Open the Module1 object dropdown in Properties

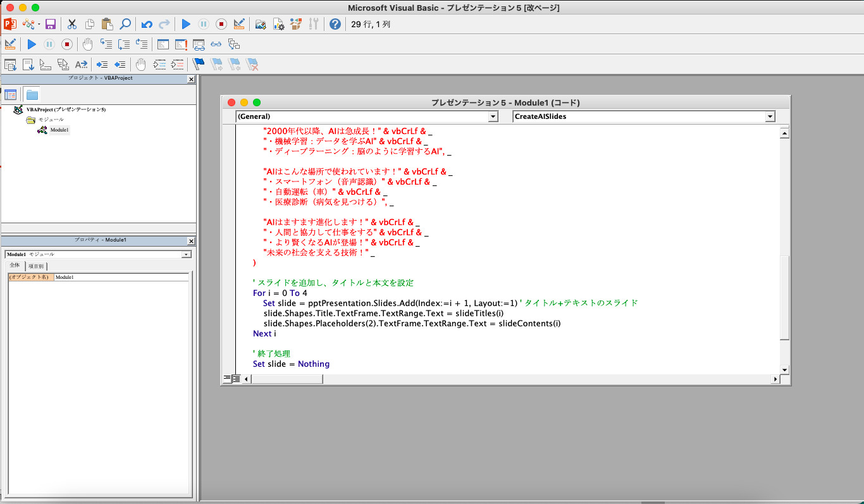pyautogui.click(x=186, y=254)
